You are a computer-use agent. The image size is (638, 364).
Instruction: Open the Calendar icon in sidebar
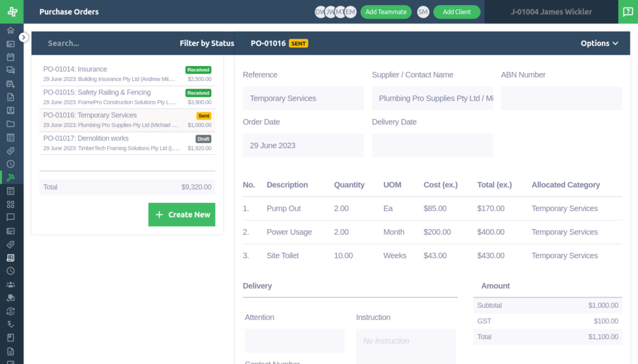11,57
